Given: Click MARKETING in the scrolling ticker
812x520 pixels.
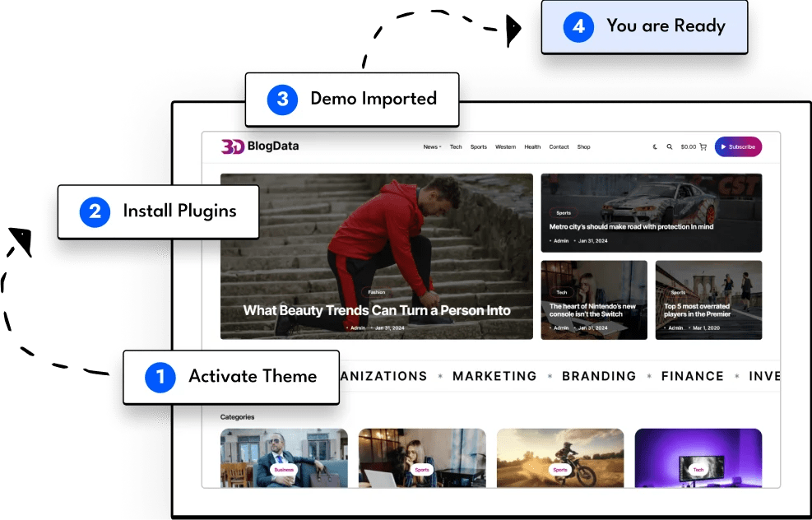Looking at the screenshot, I should (494, 376).
